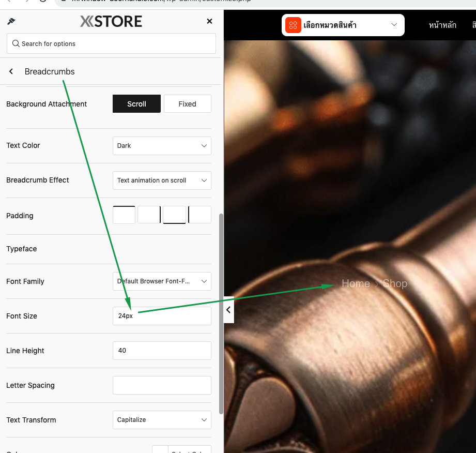Screen dimensions: 476x453
Task: Click the Typeface heading label
Action: click(22, 249)
